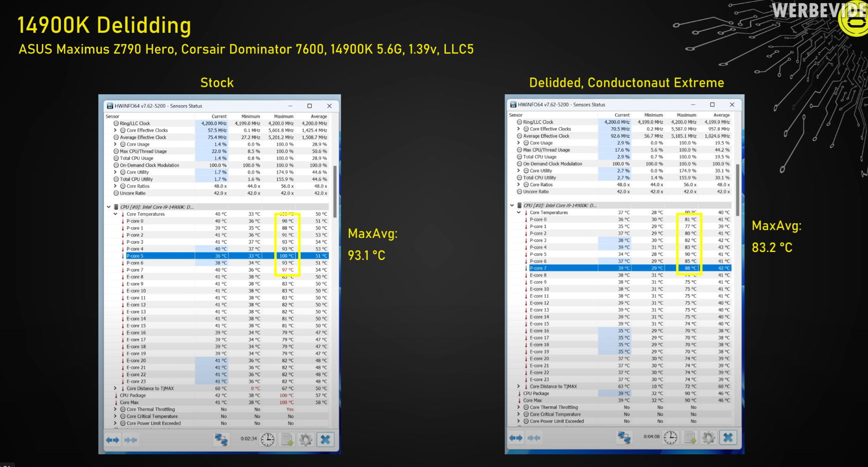Expand Core Distance to TjMAX in Stock window
The image size is (868, 467).
[x=115, y=389]
